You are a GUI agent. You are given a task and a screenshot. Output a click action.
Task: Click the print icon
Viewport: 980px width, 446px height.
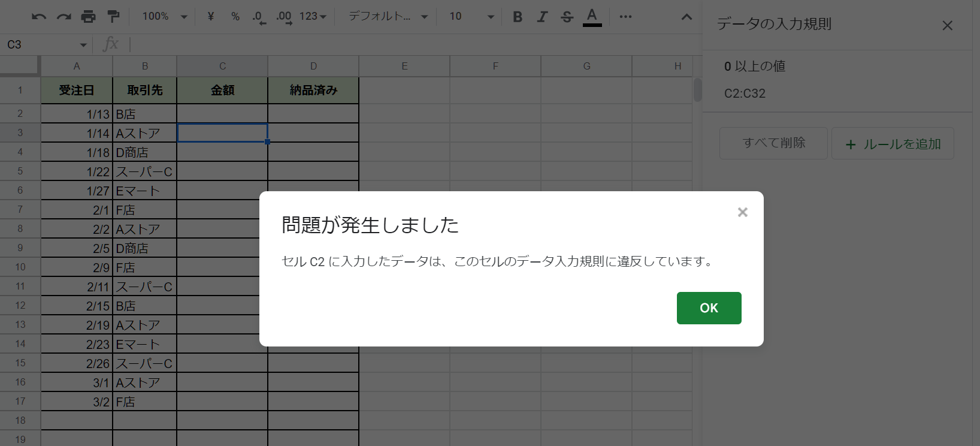point(88,17)
